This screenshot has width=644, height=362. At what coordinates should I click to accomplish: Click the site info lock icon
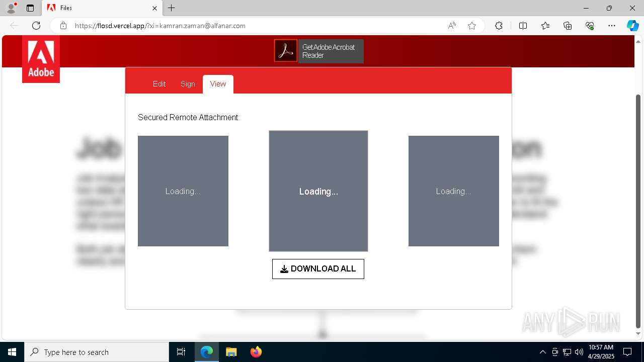pos(63,26)
